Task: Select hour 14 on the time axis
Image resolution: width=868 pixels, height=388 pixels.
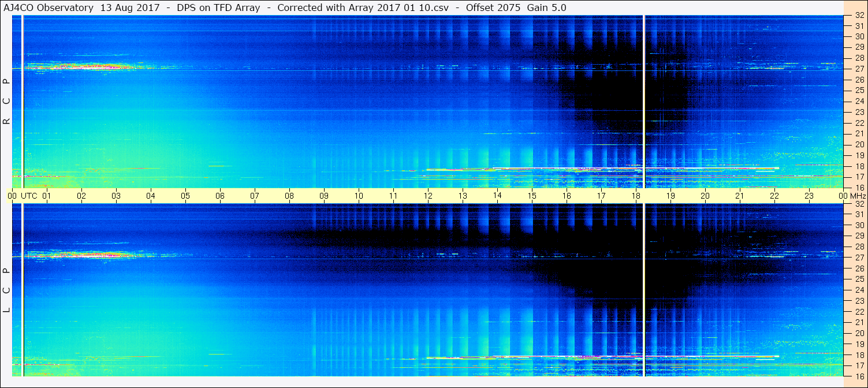Action: point(497,195)
